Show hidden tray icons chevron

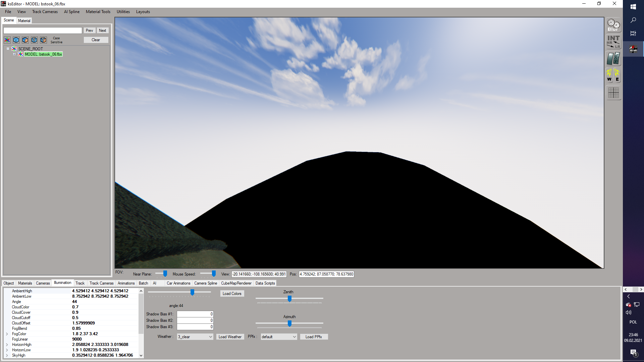pyautogui.click(x=629, y=296)
